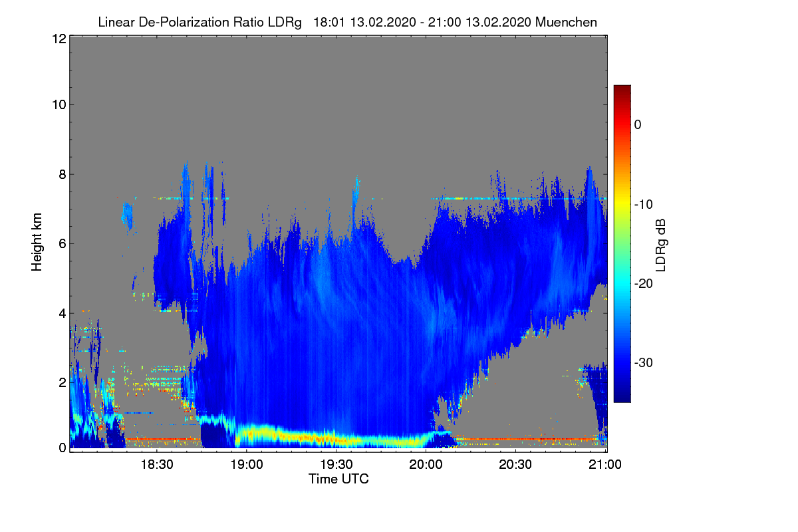Click the 20:30 time tick label
Screen dimensions: 798x532
click(x=516, y=465)
